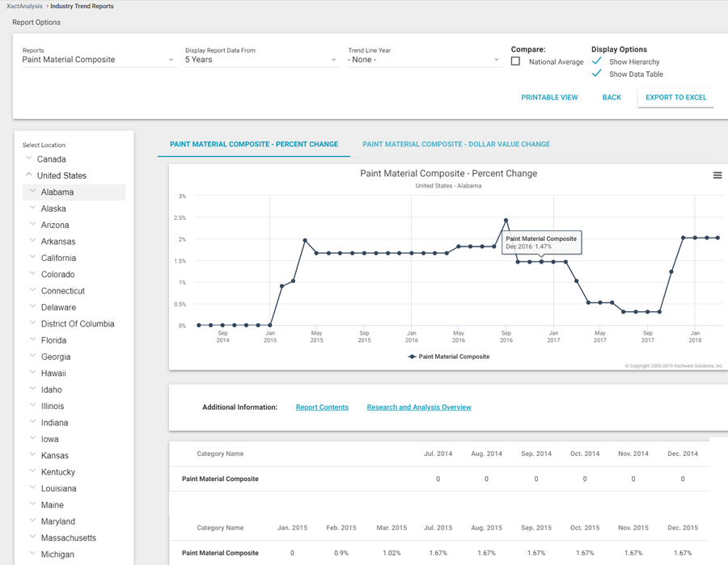Enable the National Average compare checkbox
The image size is (728, 565).
516,61
